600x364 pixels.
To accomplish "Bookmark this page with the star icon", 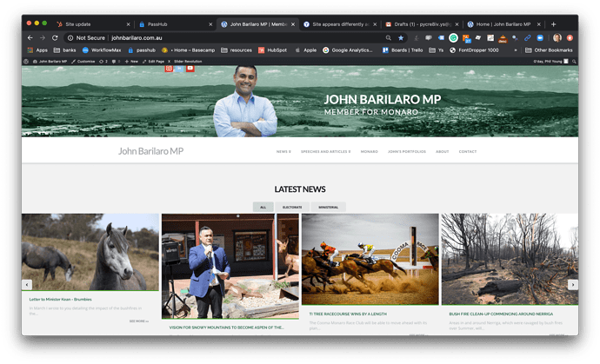I will click(401, 38).
